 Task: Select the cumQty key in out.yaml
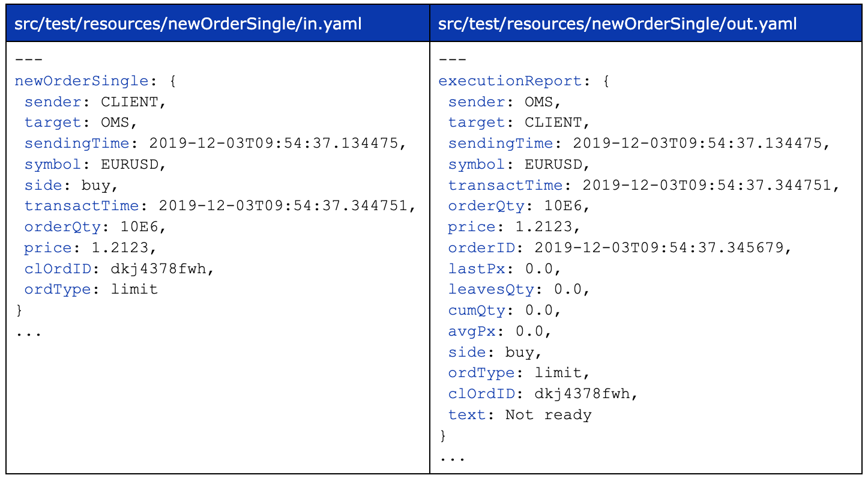click(477, 310)
